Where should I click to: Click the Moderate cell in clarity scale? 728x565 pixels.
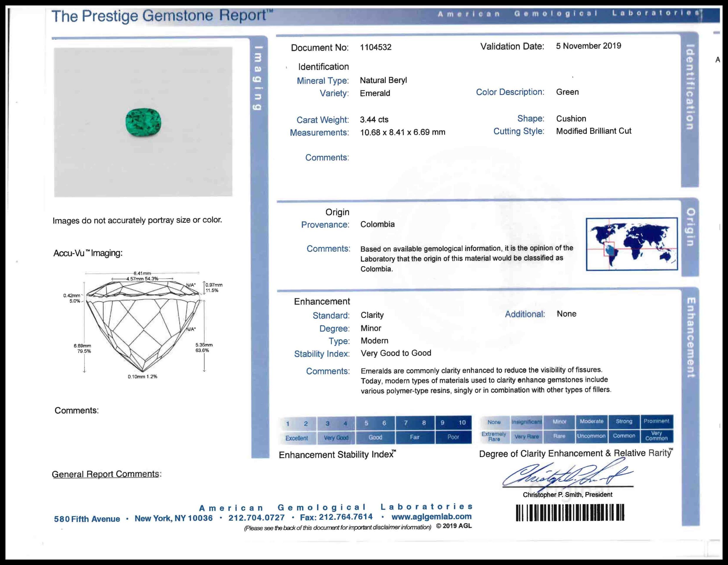click(x=592, y=421)
